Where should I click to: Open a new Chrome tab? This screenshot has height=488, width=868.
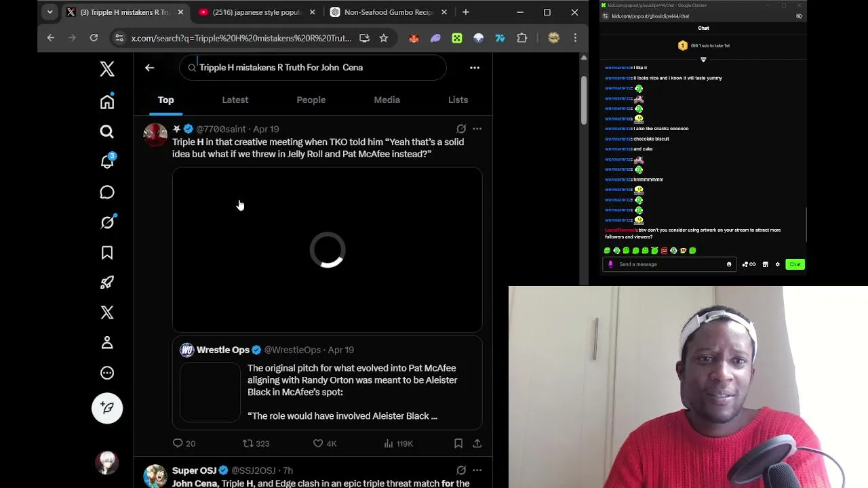coord(466,12)
